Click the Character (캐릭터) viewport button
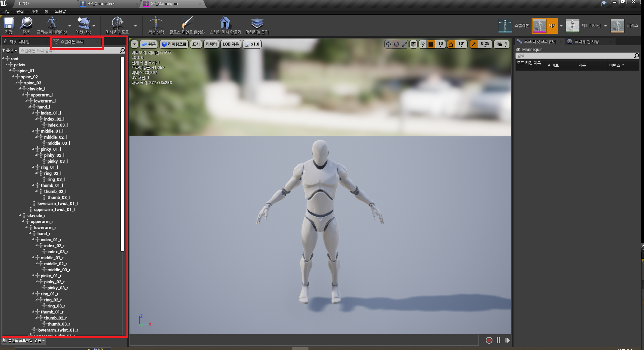 (x=211, y=44)
